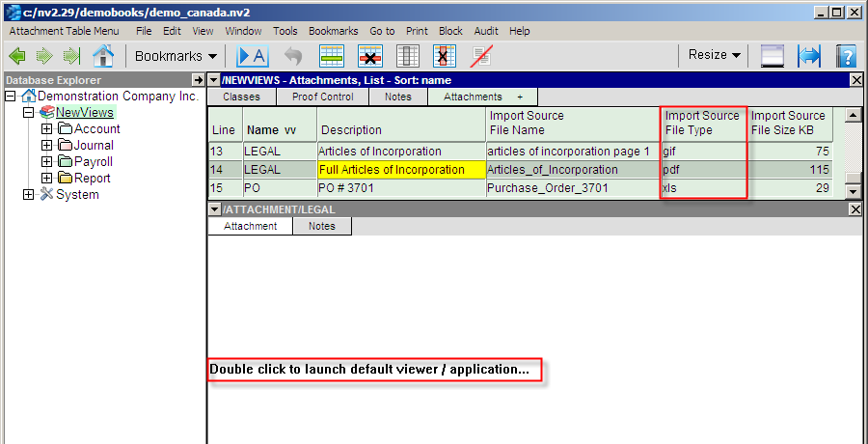Open the Resize dropdown
Image resolution: width=868 pixels, height=444 pixels.
(714, 55)
